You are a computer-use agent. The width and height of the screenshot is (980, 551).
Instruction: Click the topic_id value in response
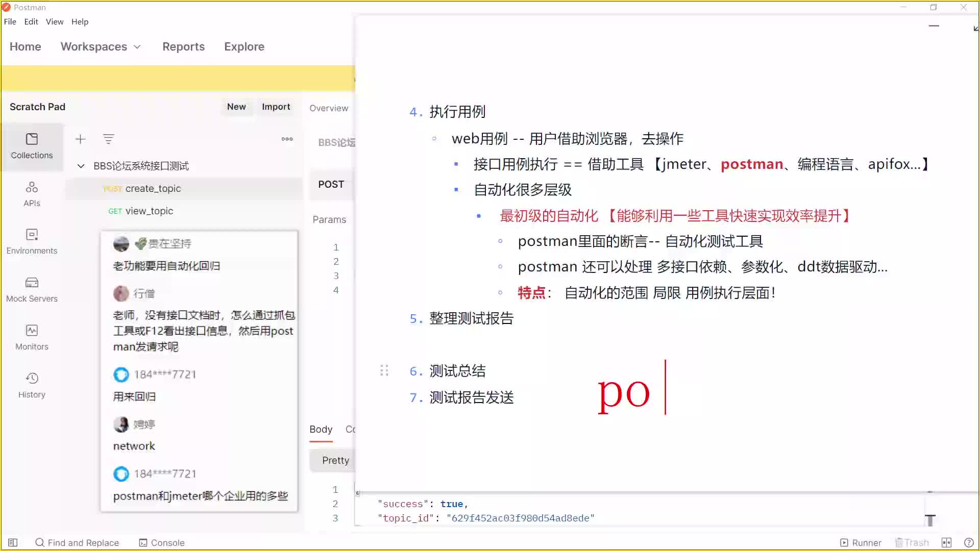521,518
